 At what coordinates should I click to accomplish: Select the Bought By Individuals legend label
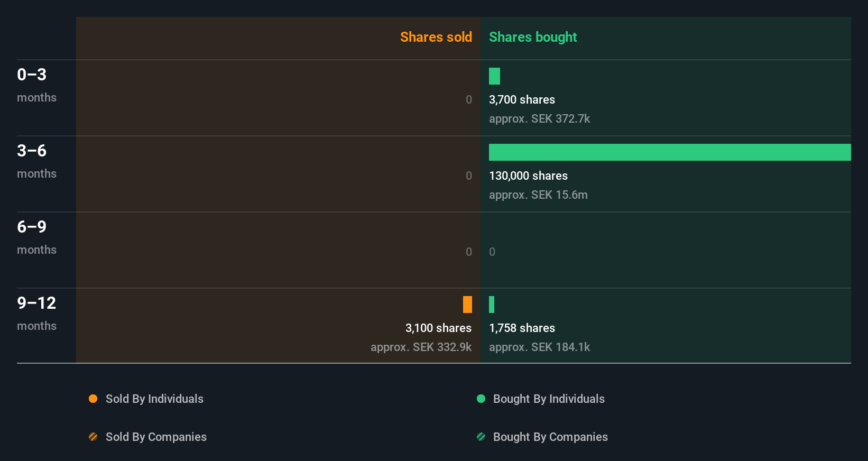point(549,399)
